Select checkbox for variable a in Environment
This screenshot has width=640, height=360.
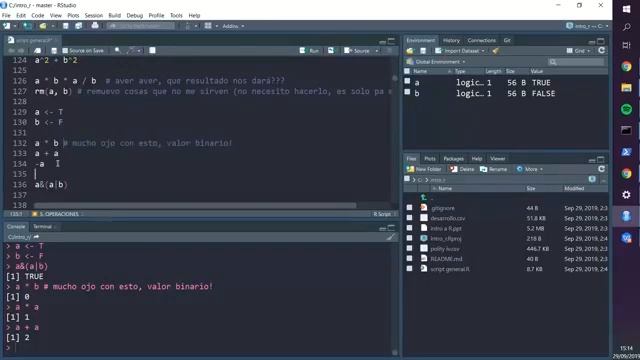click(x=407, y=81)
